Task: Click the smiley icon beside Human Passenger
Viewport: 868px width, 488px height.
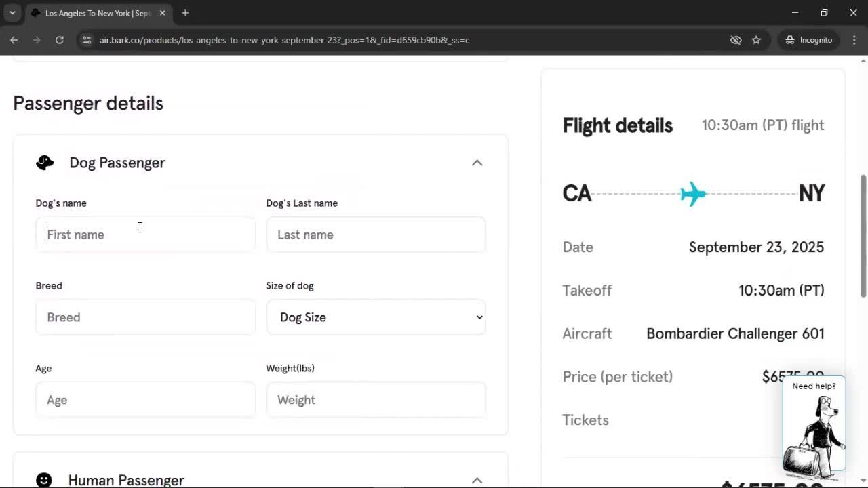Action: point(44,480)
